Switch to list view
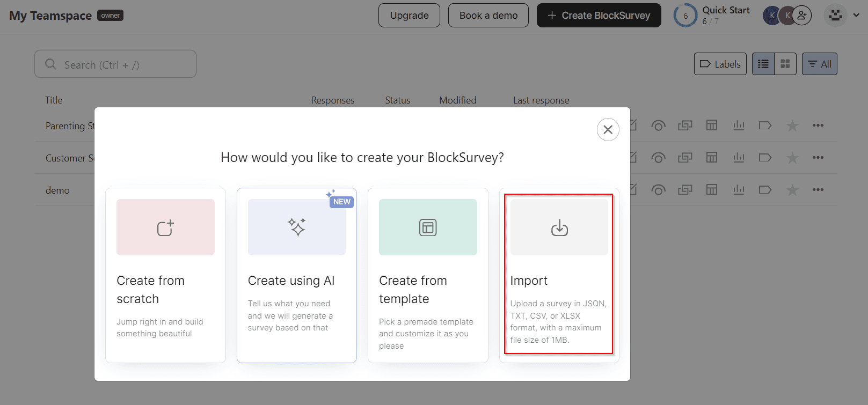Screen dimensions: 868x405 [763, 64]
